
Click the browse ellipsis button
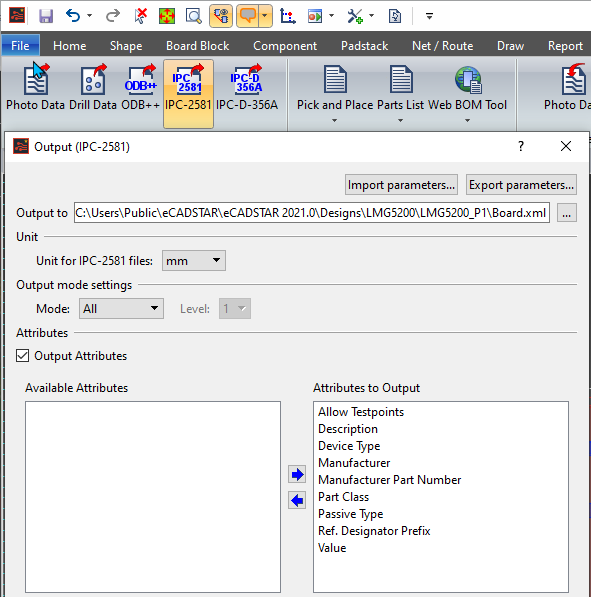point(567,213)
